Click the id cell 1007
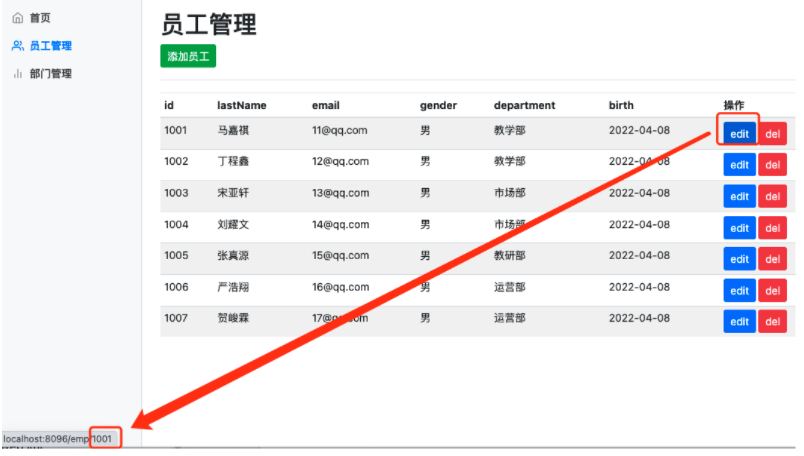 coord(176,318)
